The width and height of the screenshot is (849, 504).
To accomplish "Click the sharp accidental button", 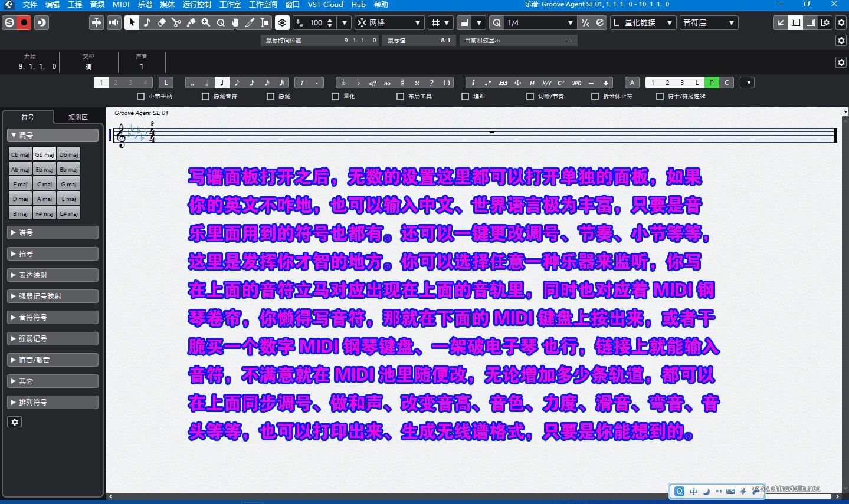I will pyautogui.click(x=402, y=83).
